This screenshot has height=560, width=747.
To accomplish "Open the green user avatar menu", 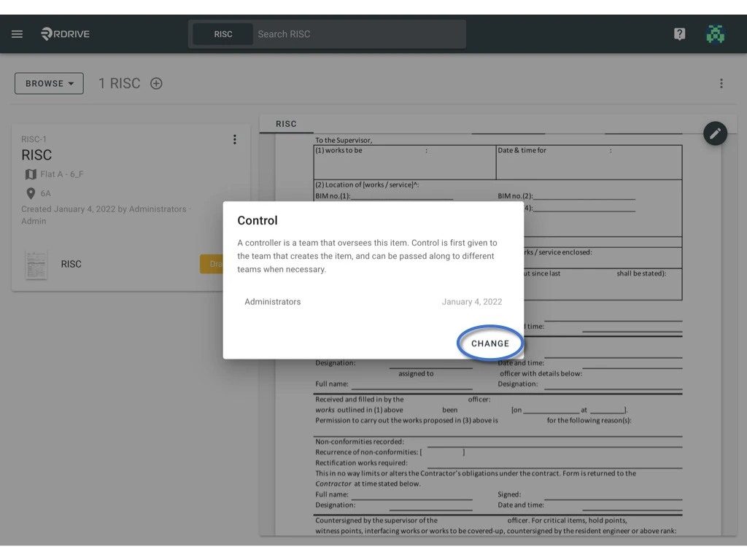I will pyautogui.click(x=715, y=34).
